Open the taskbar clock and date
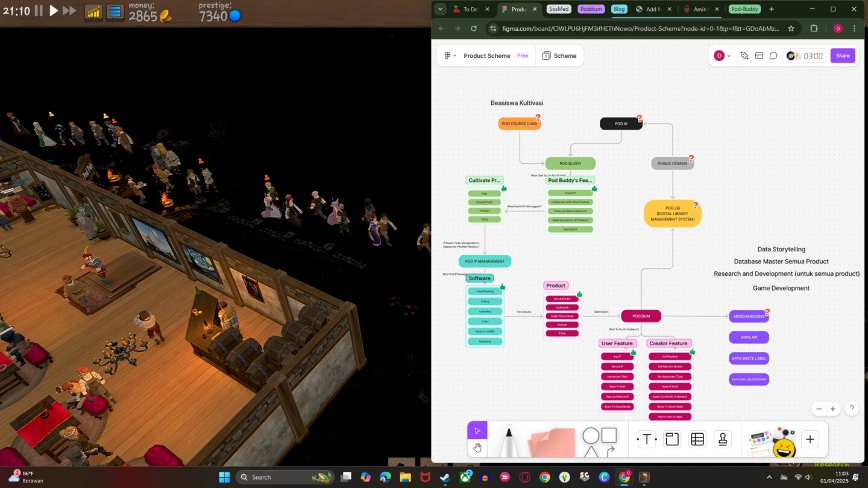This screenshot has height=488, width=868. click(834, 477)
